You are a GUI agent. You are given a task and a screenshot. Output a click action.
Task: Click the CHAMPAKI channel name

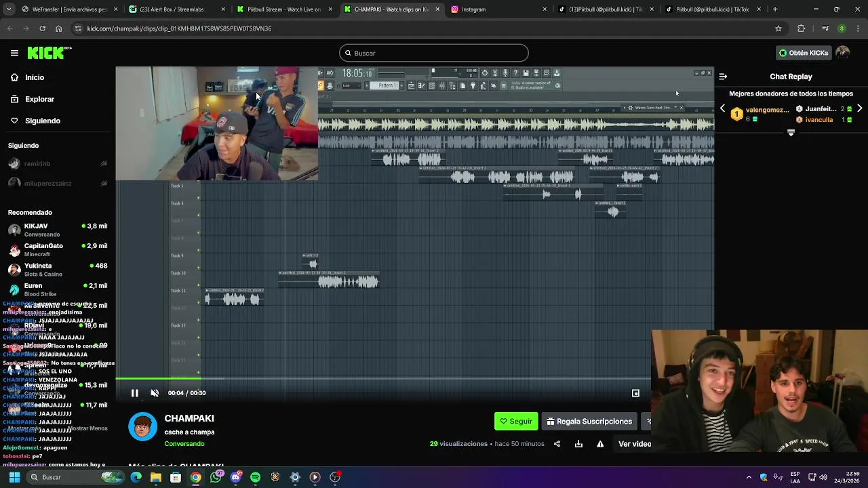[189, 418]
